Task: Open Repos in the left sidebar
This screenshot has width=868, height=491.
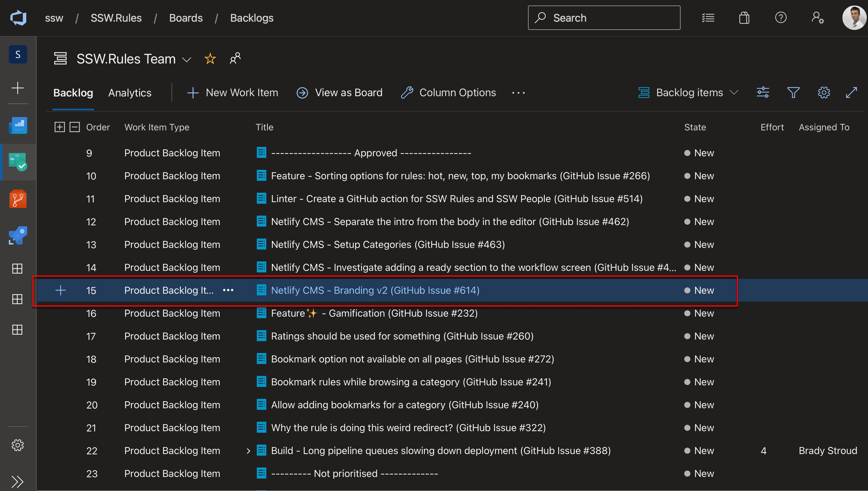Action: [18, 198]
